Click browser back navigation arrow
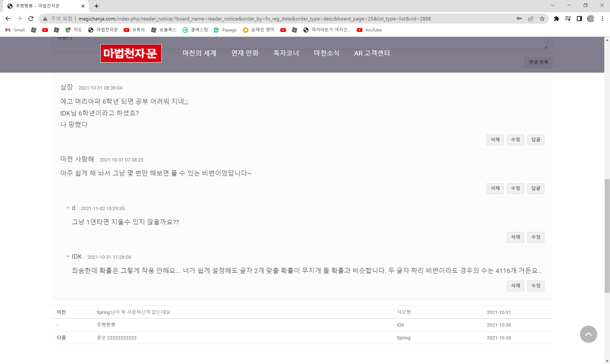Viewport: 610px width, 364px height. coord(8,19)
